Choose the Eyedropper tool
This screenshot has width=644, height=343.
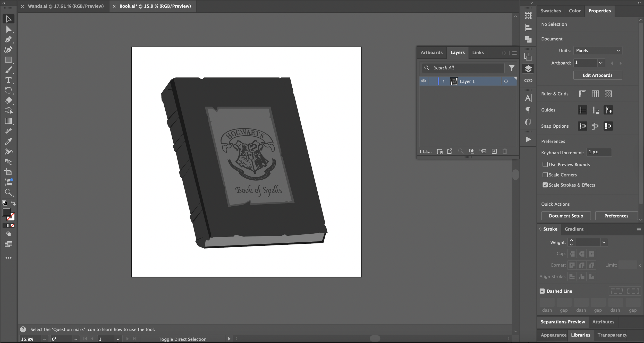8,141
